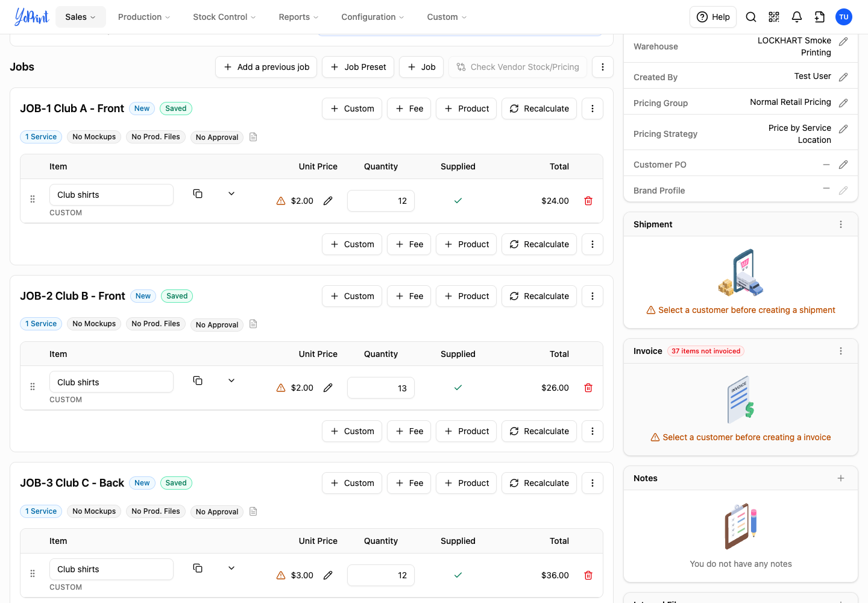Click quantity field showing 13 in JOB-2

tap(381, 388)
